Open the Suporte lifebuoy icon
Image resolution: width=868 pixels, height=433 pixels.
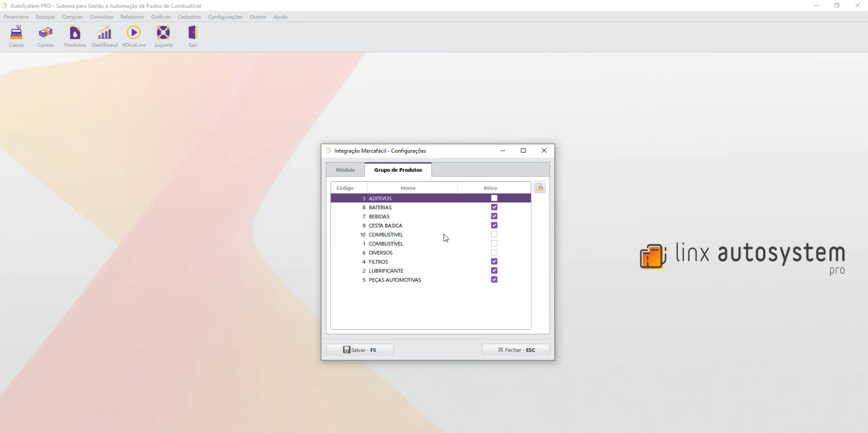pos(164,36)
